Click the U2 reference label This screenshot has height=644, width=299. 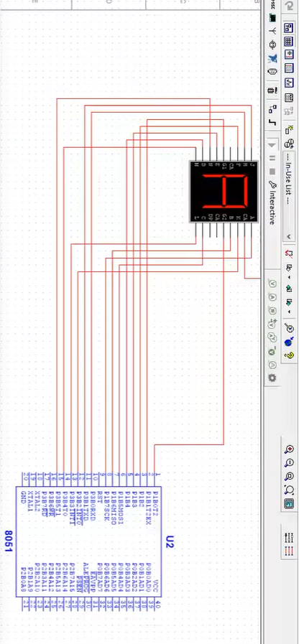click(170, 541)
